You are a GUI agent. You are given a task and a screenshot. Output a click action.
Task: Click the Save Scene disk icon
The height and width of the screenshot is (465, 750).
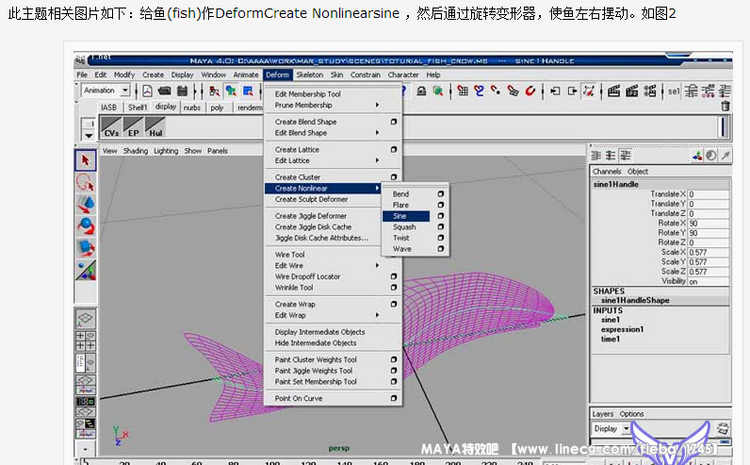(x=182, y=90)
